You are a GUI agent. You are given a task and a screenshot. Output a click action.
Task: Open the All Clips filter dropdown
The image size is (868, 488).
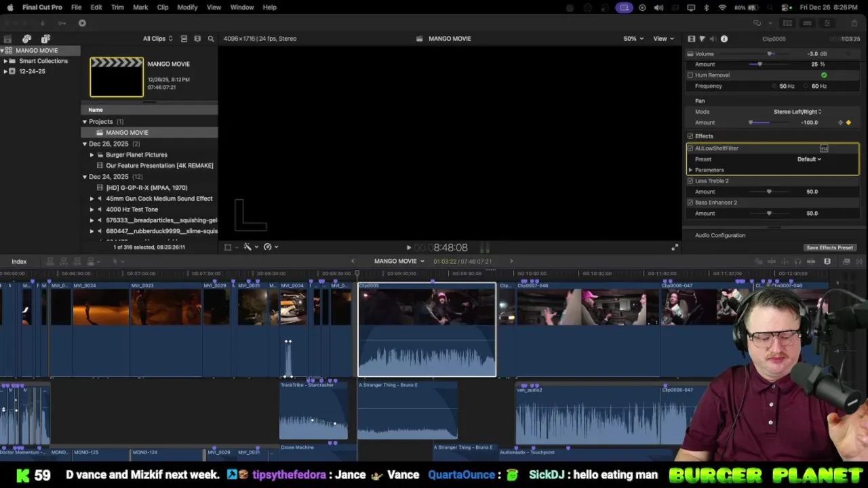(x=157, y=39)
